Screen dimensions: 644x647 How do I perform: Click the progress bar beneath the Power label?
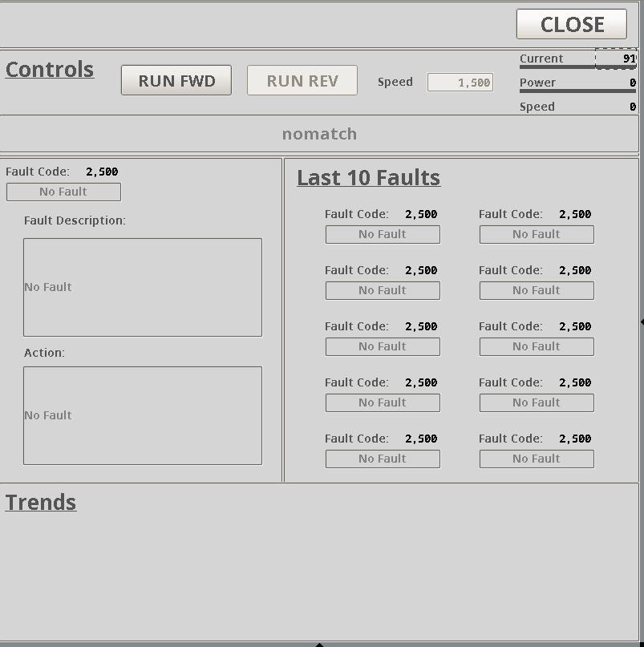tap(577, 91)
